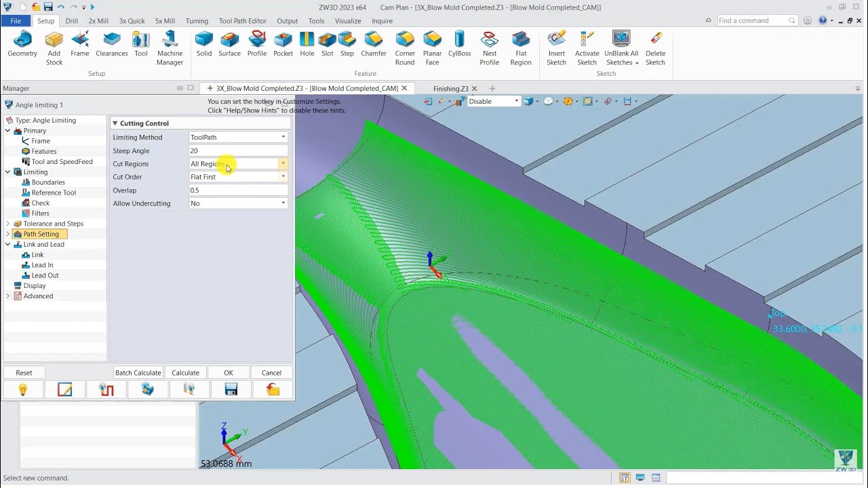868x488 pixels.
Task: Click the Steep Angle input field
Action: [x=238, y=151]
